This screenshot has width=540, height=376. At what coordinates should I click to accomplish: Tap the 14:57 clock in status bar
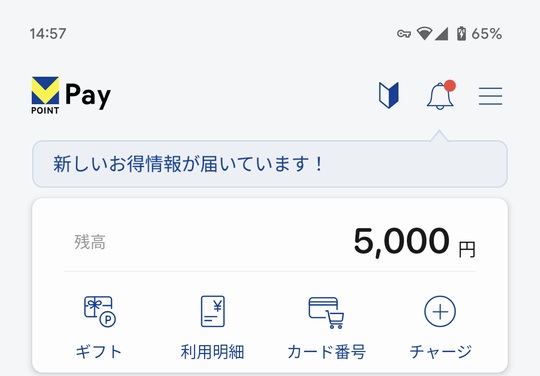coord(48,34)
